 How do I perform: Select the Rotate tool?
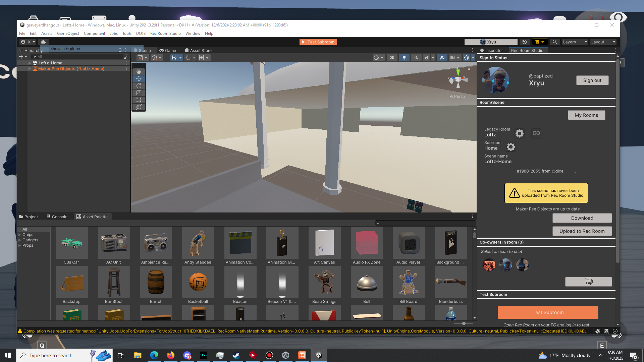(x=139, y=86)
